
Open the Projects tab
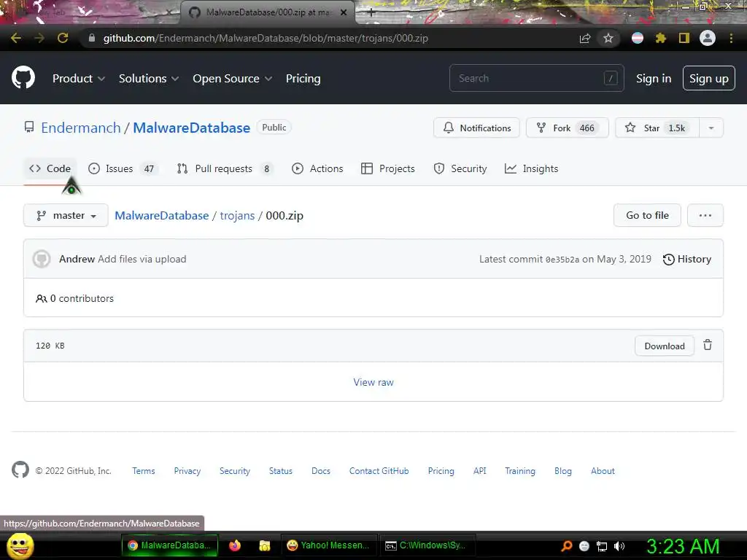click(x=388, y=168)
